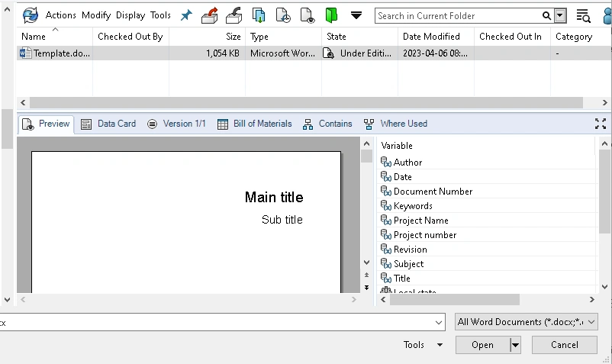Click the magnifier search button
Viewport: 612px width, 364px height.
point(546,15)
